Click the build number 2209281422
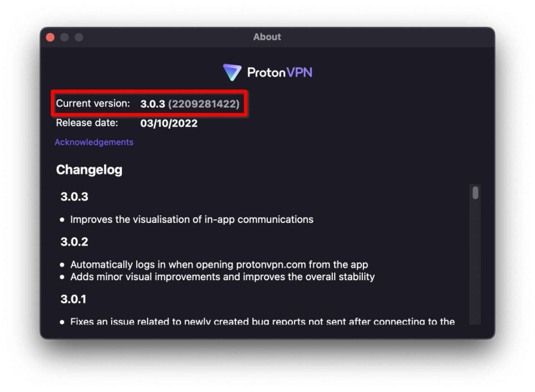535x392 pixels. tap(204, 104)
